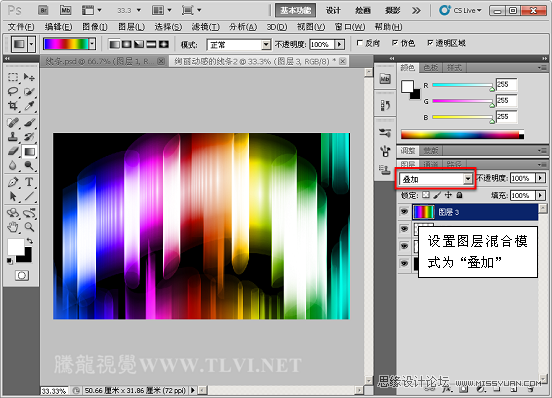Switch to the 色板 swatches tab
Viewport: 552px width, 398px height.
[x=431, y=68]
